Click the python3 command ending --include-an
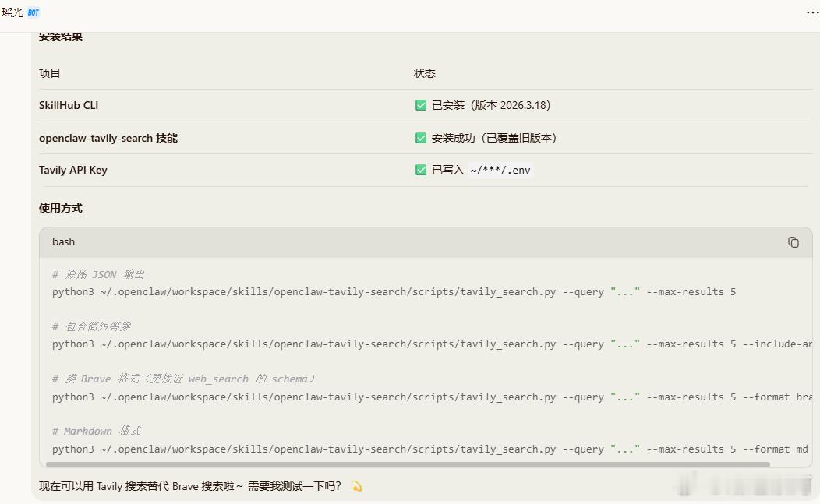820x504 pixels. pyautogui.click(x=432, y=344)
